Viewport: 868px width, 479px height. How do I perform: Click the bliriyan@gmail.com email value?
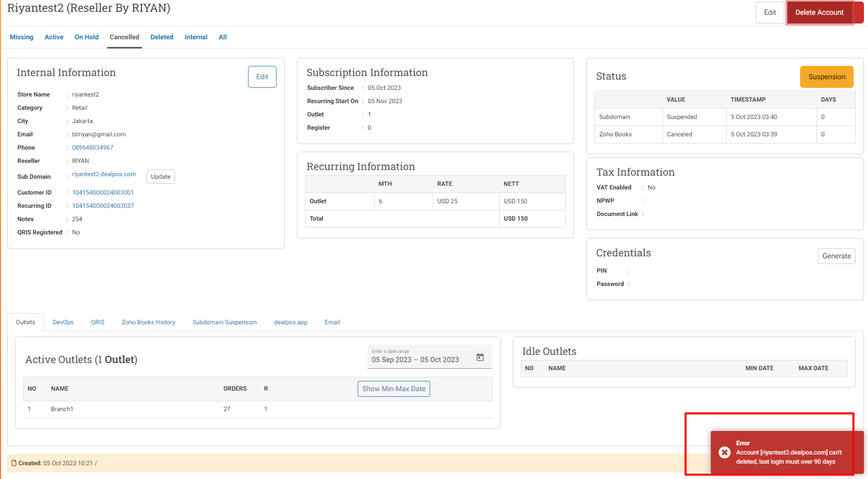(99, 134)
